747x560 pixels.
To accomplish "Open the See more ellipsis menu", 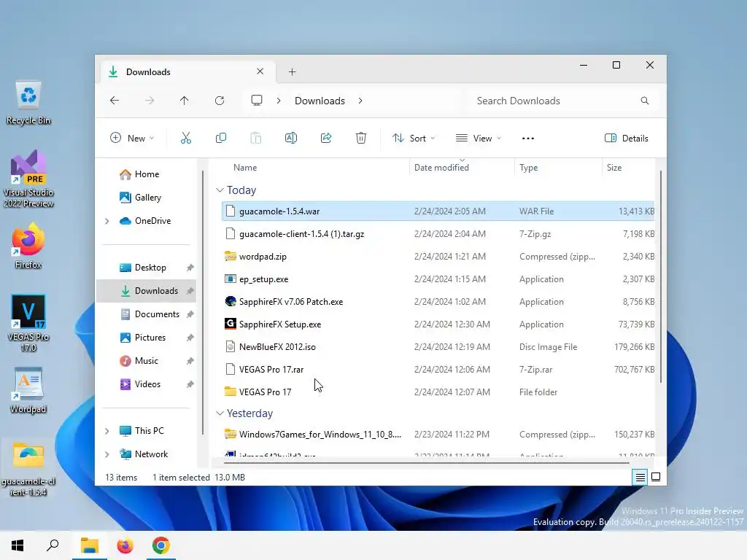I will (528, 138).
